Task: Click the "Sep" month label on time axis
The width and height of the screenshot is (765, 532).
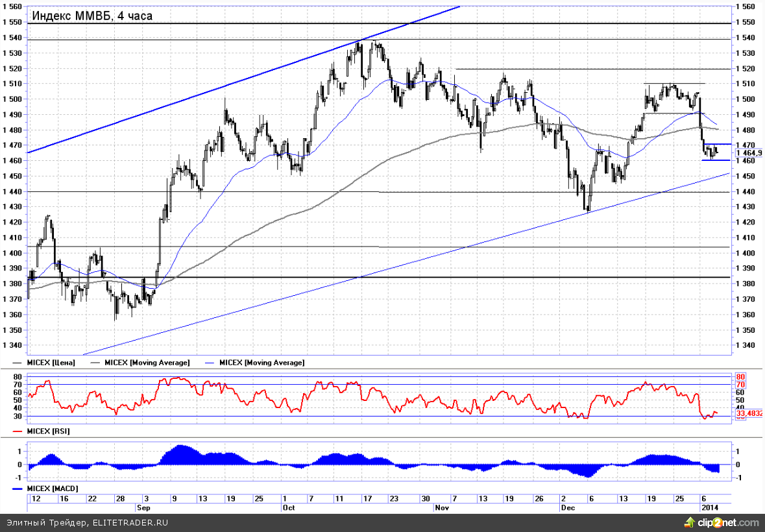Action: click(x=144, y=507)
